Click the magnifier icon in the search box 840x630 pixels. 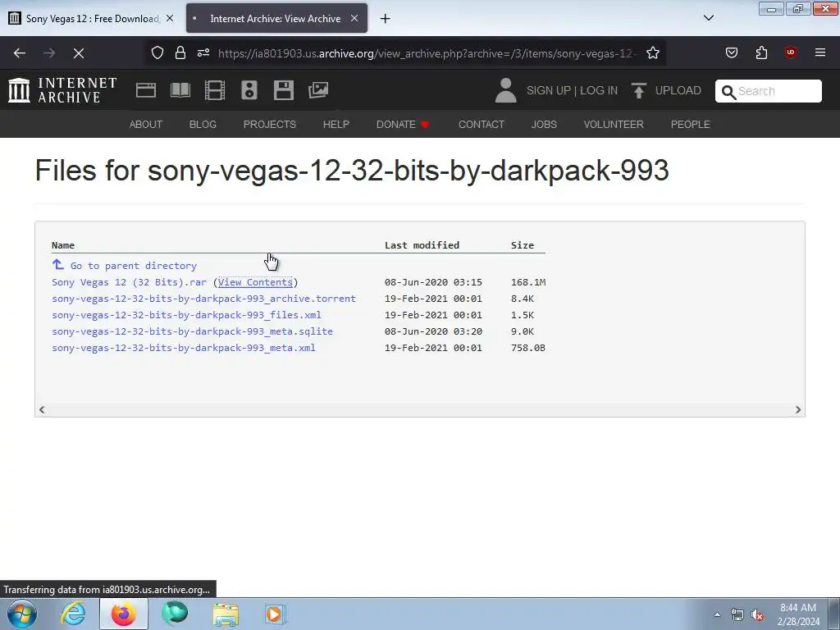click(x=728, y=92)
